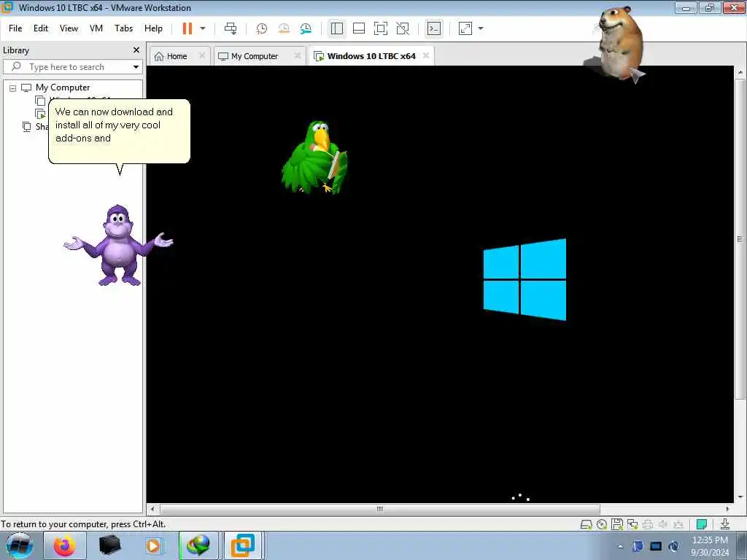Click the taskbar clock showing 12:35 PM
The width and height of the screenshot is (747, 560).
tap(710, 546)
